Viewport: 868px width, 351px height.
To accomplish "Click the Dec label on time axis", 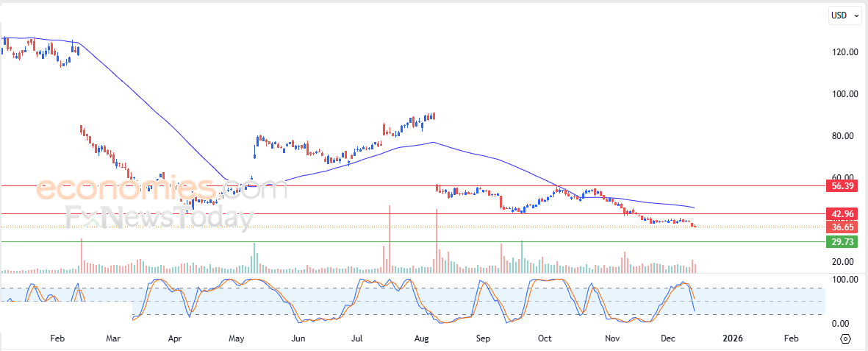I will [668, 338].
